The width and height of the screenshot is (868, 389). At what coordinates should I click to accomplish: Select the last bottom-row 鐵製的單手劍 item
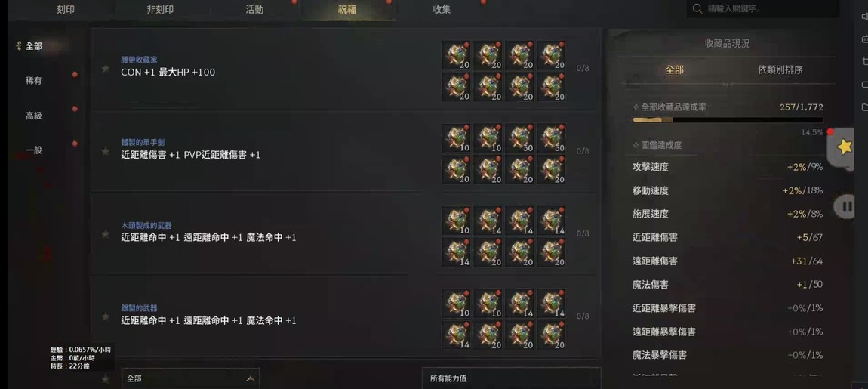[551, 169]
